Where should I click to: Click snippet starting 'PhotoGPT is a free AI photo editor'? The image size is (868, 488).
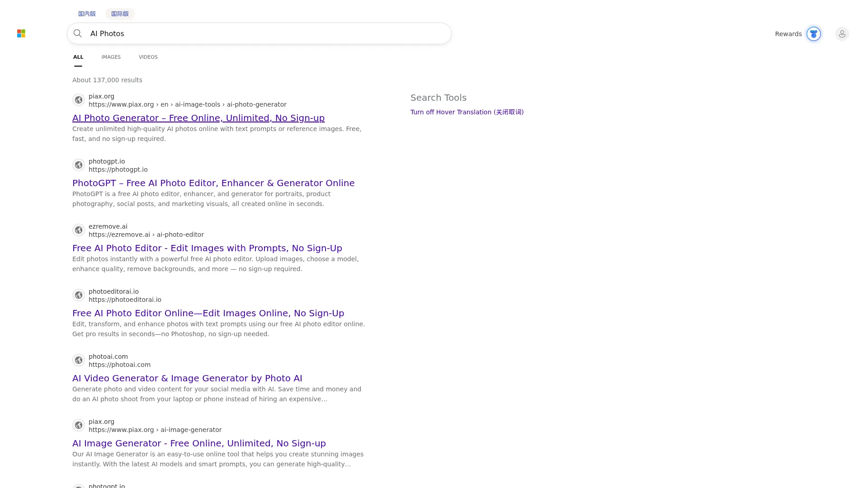pos(201,199)
